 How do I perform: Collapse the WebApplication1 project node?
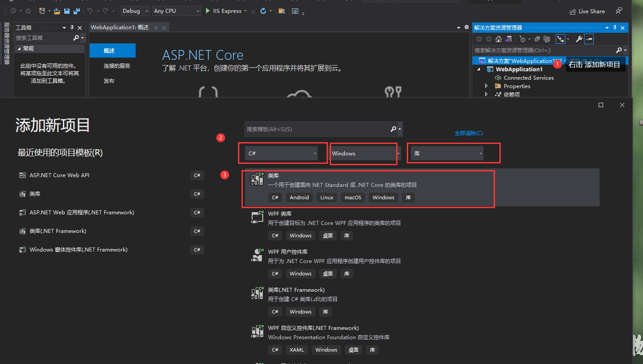tap(479, 69)
